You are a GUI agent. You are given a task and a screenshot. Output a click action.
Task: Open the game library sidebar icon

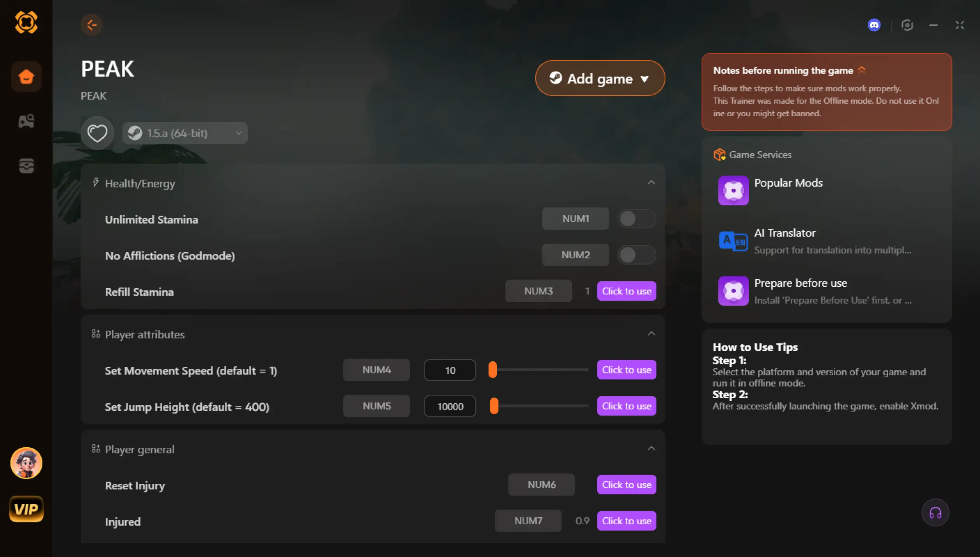26,121
